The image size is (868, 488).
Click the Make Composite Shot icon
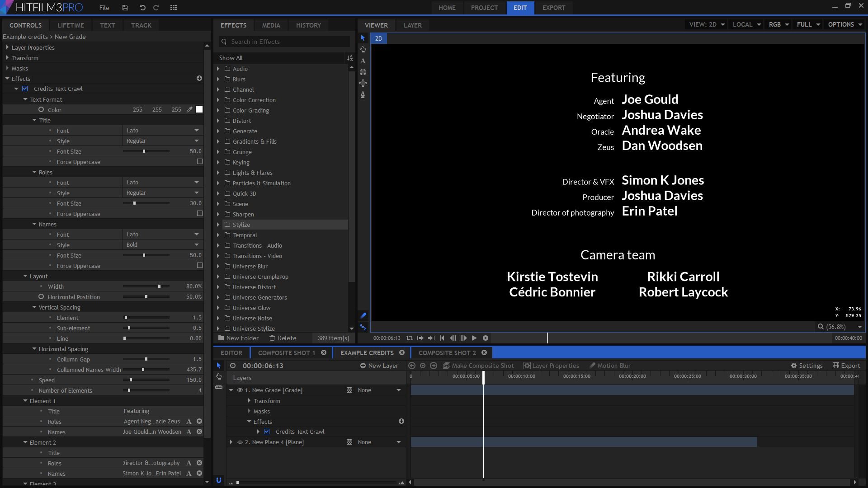coord(446,365)
